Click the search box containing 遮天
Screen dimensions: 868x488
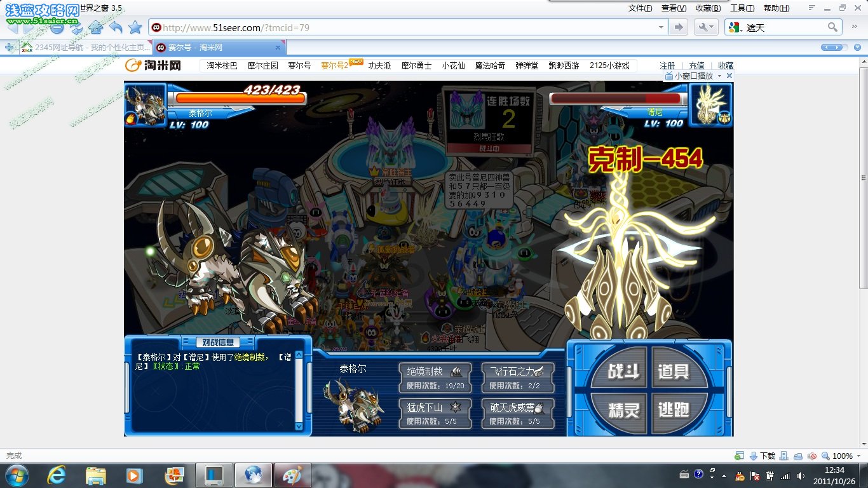pos(785,27)
